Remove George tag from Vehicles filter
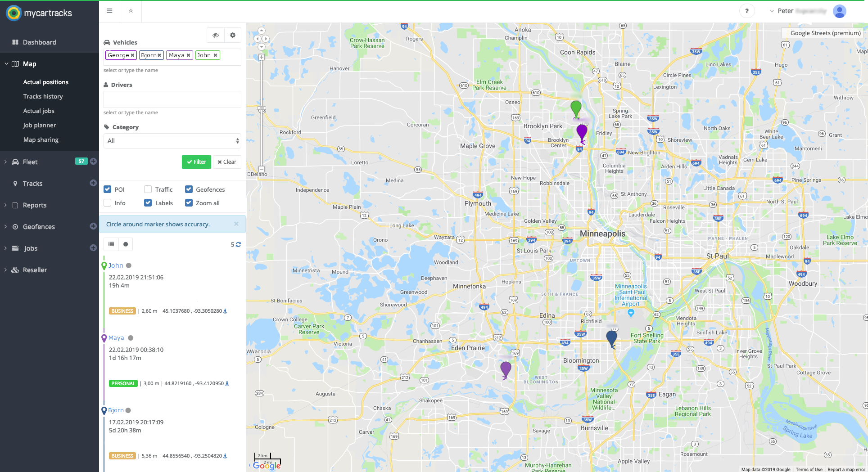Viewport: 868px width, 472px height. point(133,55)
